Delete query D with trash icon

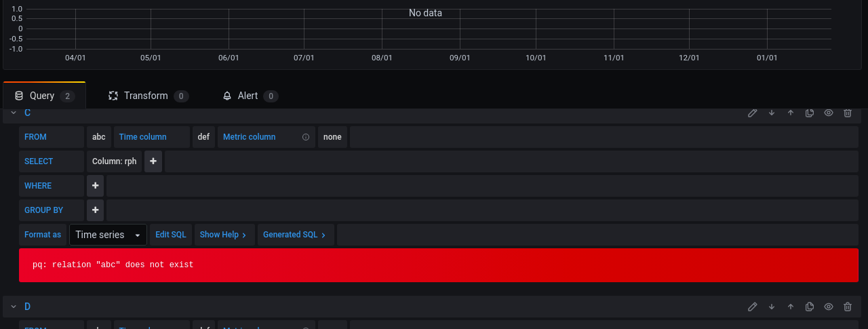click(x=847, y=307)
